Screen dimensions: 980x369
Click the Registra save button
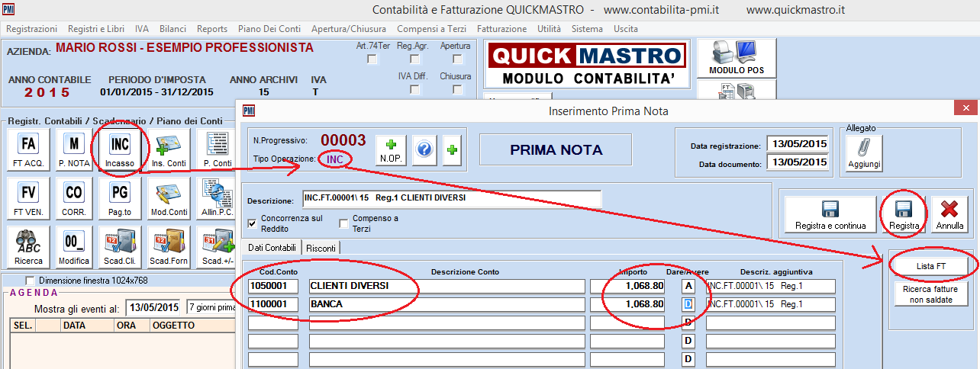tap(904, 214)
